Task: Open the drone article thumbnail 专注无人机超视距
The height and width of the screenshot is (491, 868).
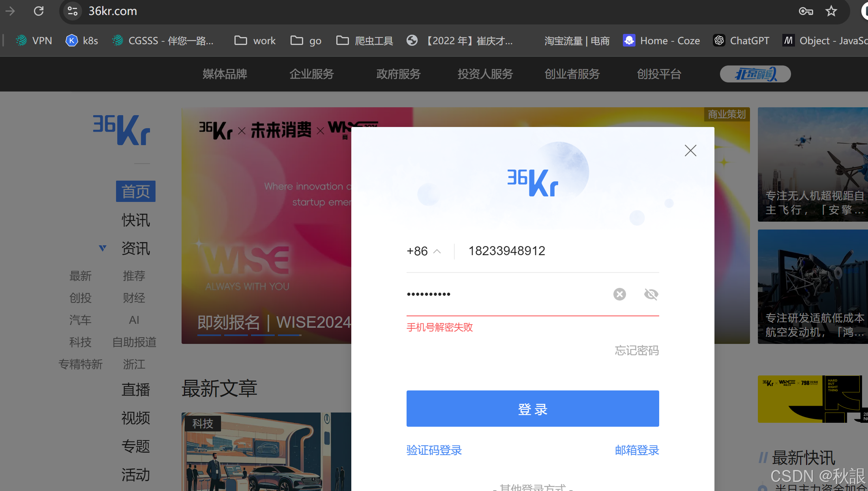Action: pos(813,164)
